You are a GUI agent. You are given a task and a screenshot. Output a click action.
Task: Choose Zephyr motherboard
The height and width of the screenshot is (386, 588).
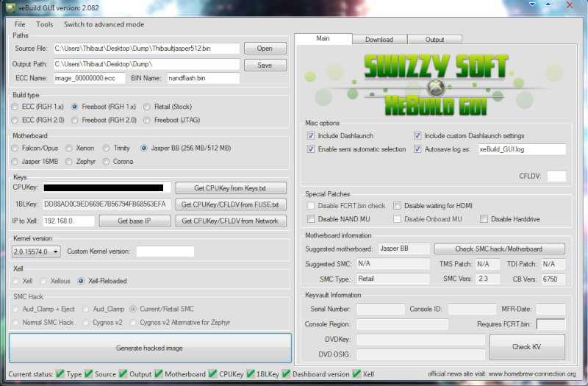click(x=81, y=161)
